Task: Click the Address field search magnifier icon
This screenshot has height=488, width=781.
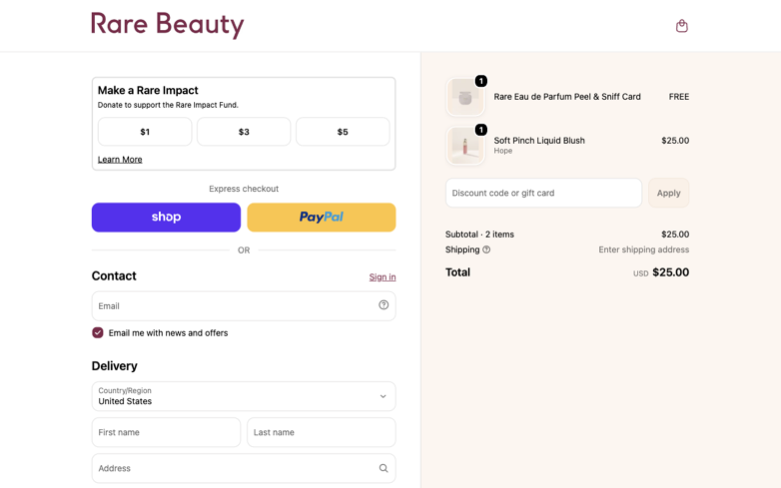Action: (383, 468)
